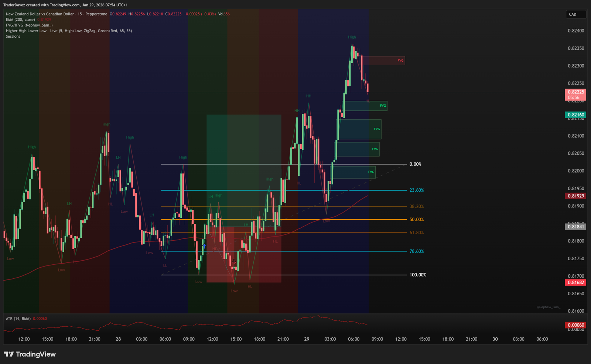The width and height of the screenshot is (591, 364).
Task: Select the topmost green FVG label
Action: point(383,106)
